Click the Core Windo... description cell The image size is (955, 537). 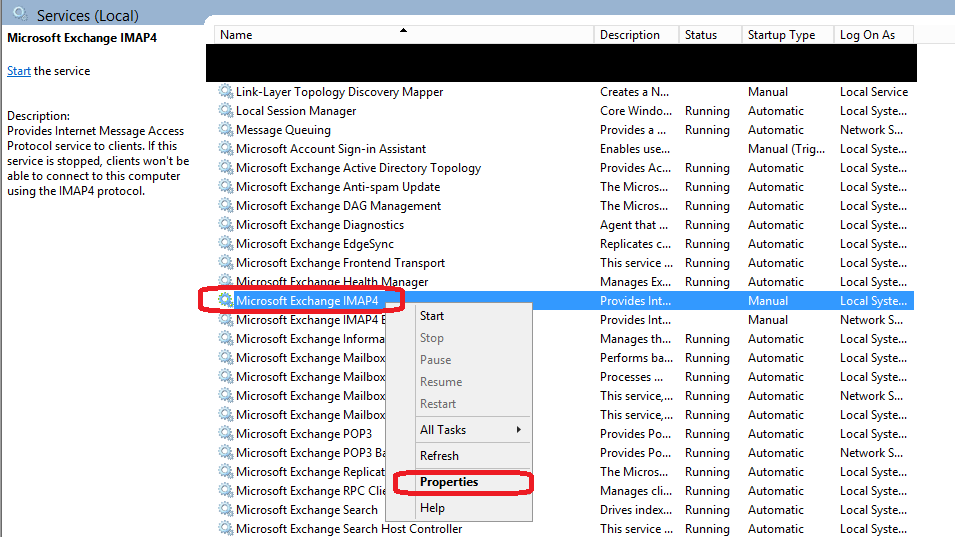(x=636, y=111)
